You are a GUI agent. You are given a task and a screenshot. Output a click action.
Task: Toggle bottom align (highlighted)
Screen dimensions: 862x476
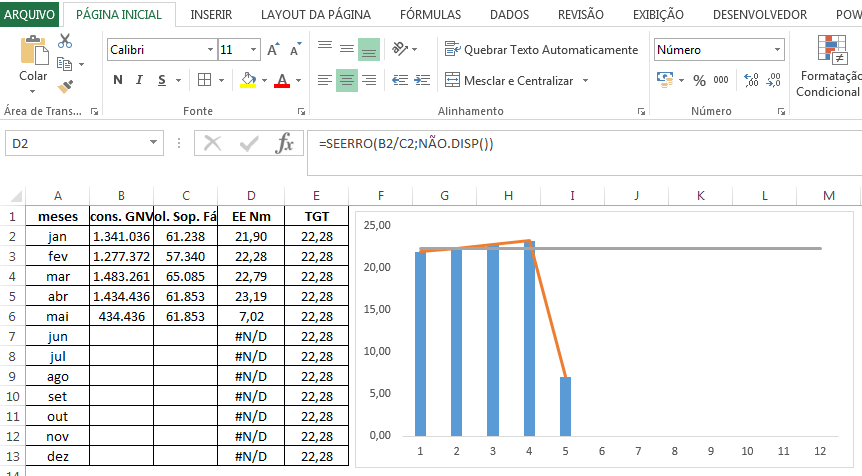(369, 49)
